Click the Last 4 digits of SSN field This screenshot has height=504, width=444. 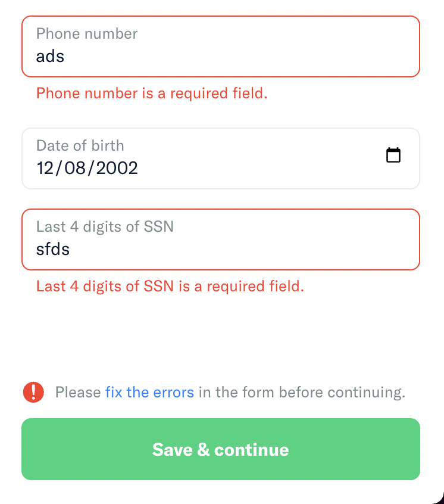point(220,239)
